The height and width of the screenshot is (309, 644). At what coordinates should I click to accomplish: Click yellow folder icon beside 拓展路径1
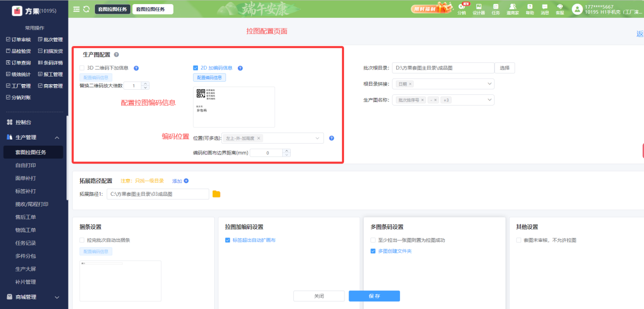216,194
